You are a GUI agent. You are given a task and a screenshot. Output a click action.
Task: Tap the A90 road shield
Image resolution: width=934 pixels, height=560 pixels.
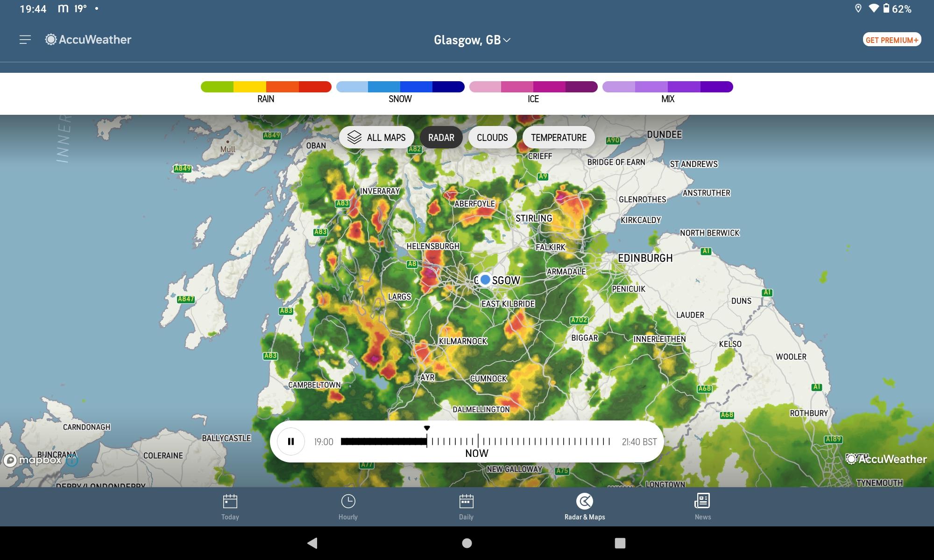point(613,140)
